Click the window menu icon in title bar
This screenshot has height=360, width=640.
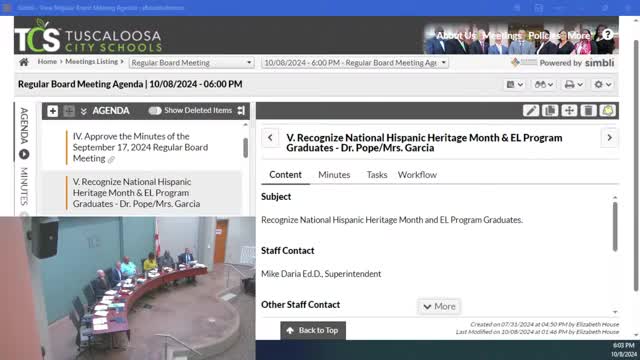coord(7,7)
